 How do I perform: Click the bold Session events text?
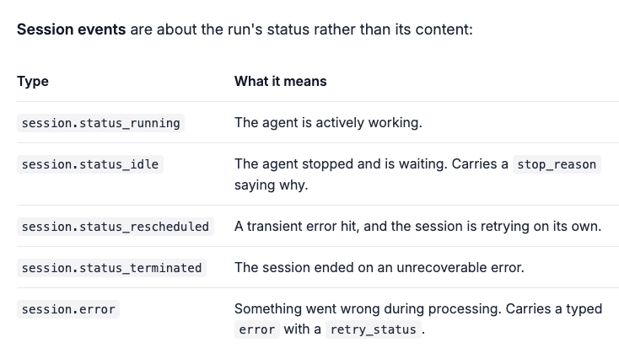72,29
